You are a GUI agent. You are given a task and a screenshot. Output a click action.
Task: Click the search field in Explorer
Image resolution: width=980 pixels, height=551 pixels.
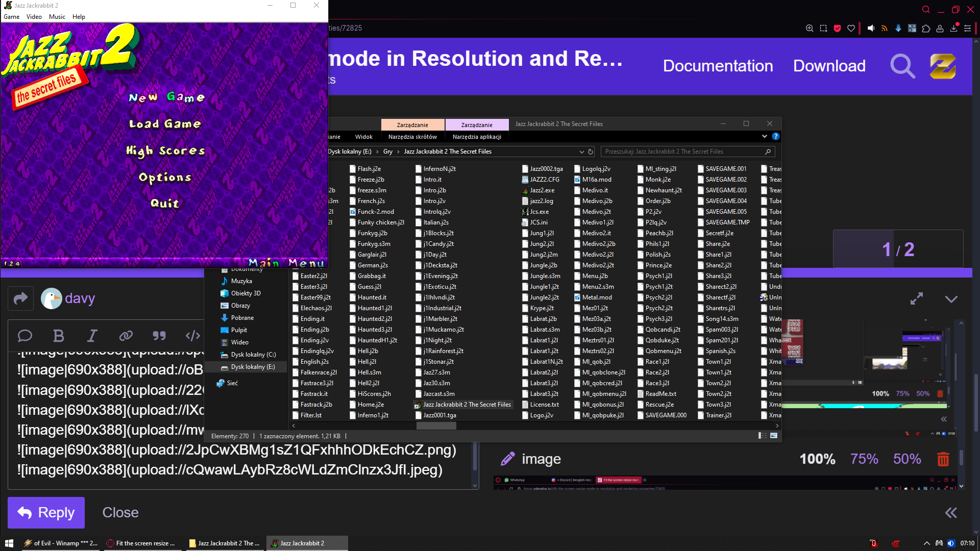683,152
